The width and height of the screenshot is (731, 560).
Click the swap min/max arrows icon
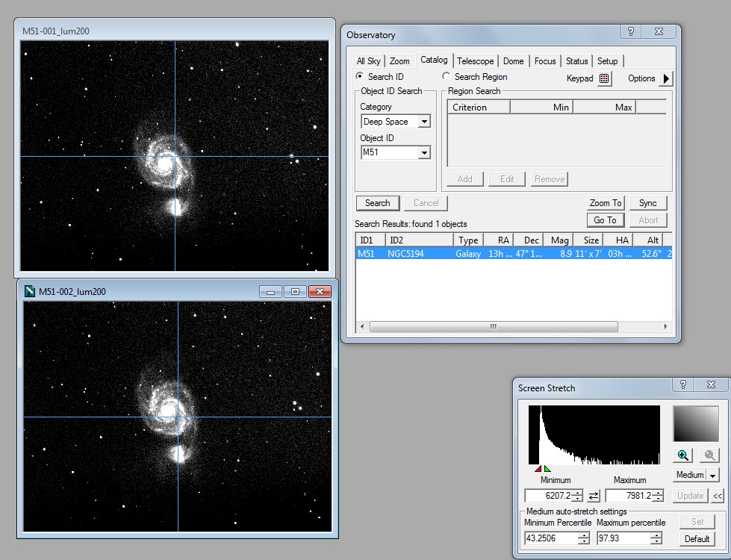pyautogui.click(x=594, y=496)
